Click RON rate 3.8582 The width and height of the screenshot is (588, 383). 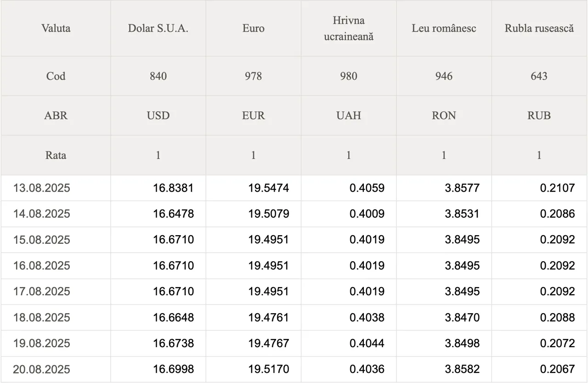[462, 369]
